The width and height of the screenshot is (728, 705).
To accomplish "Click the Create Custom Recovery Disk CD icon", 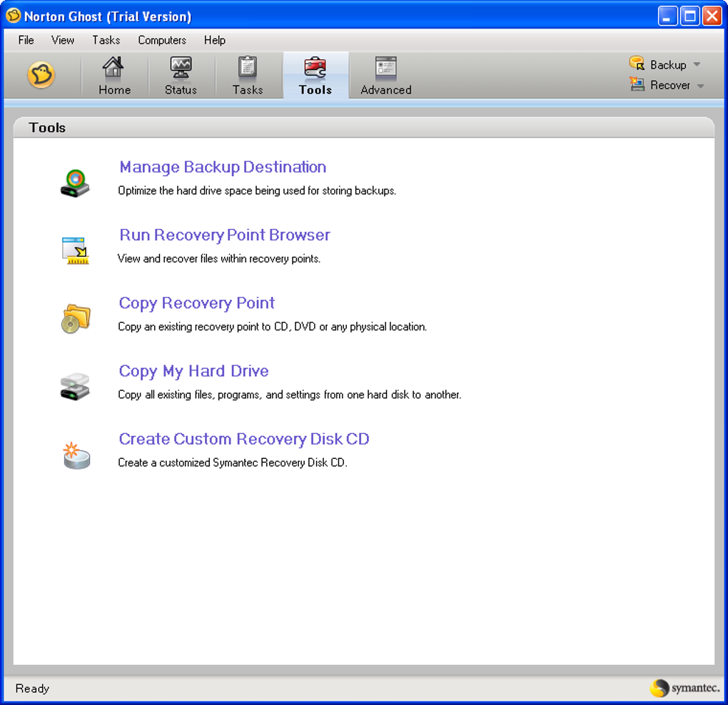I will (x=76, y=455).
